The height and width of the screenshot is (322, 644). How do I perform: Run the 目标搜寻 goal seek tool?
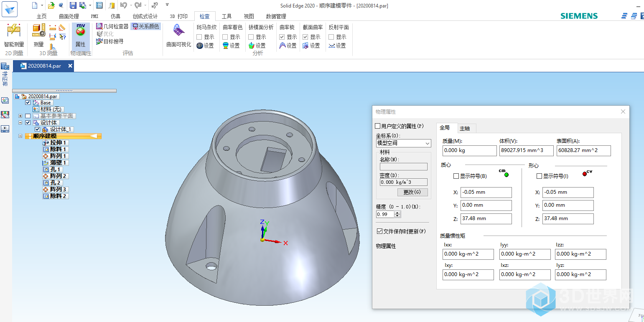point(109,41)
